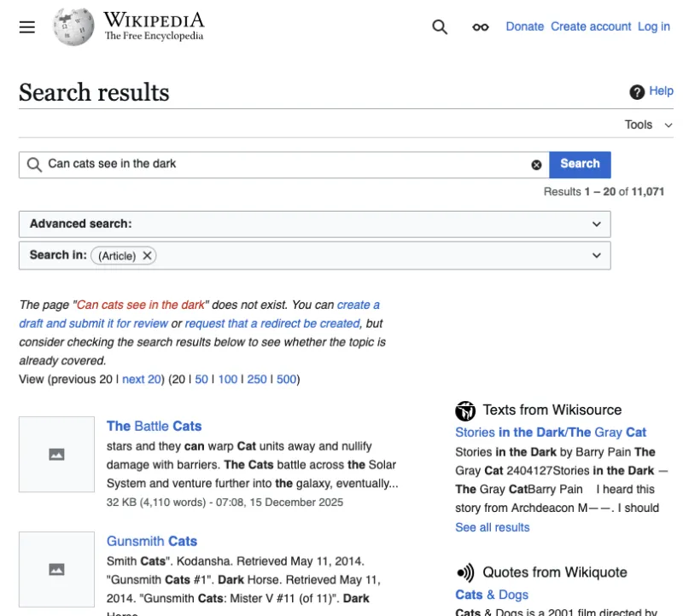683x616 pixels.
Task: Show 500 results per page
Action: click(286, 379)
